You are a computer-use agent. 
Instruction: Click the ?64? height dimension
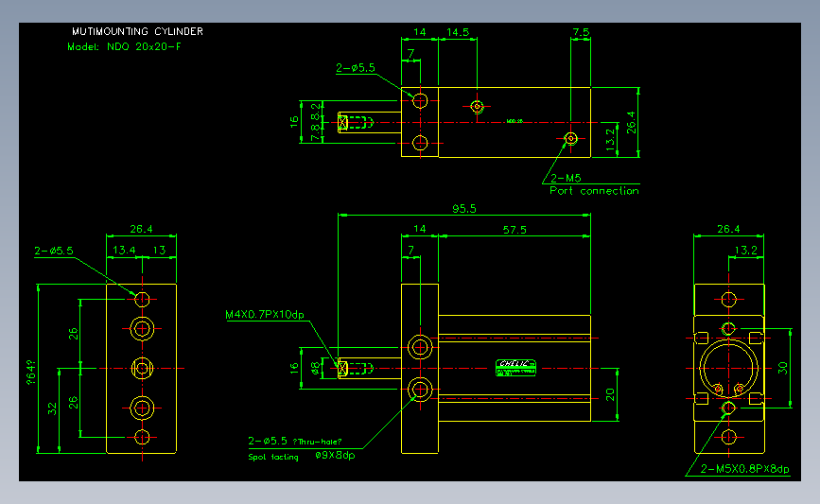31,373
